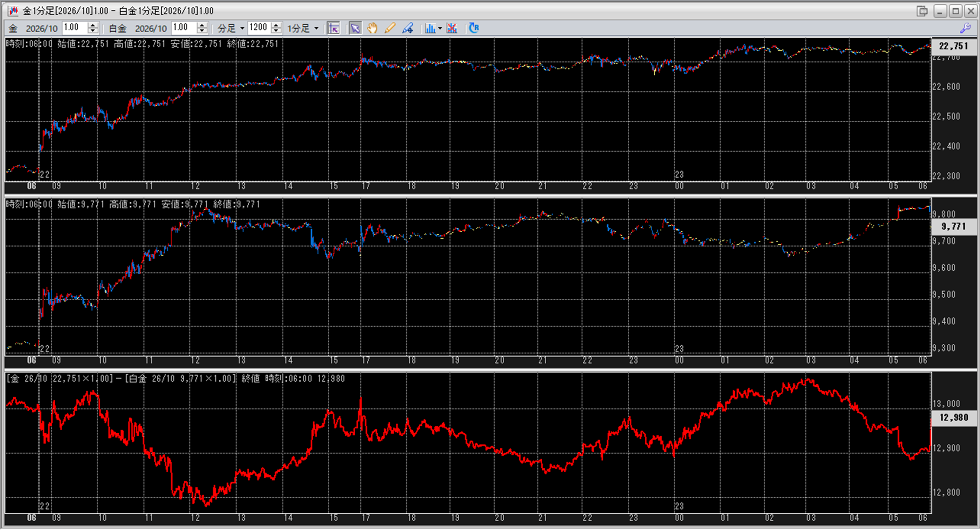Expand the bar chart icon dropdown arrow

[x=440, y=28]
